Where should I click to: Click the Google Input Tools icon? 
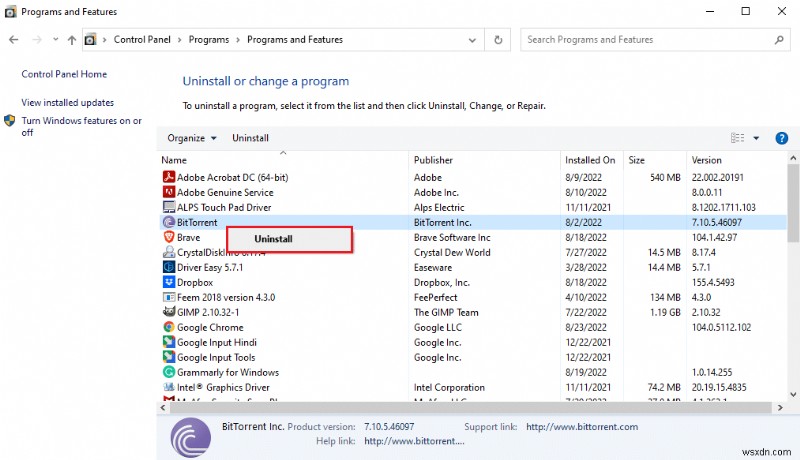[x=169, y=357]
